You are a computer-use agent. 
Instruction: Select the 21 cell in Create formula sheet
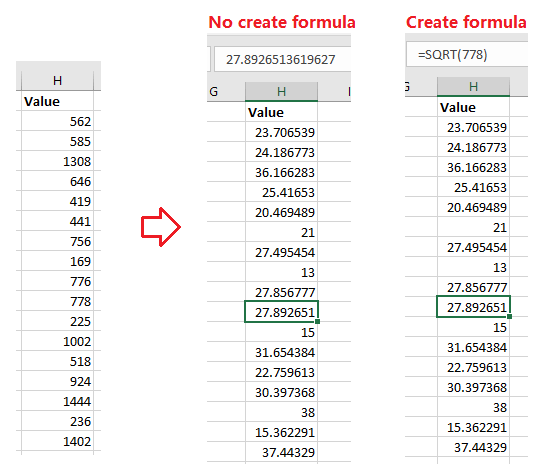pyautogui.click(x=474, y=227)
